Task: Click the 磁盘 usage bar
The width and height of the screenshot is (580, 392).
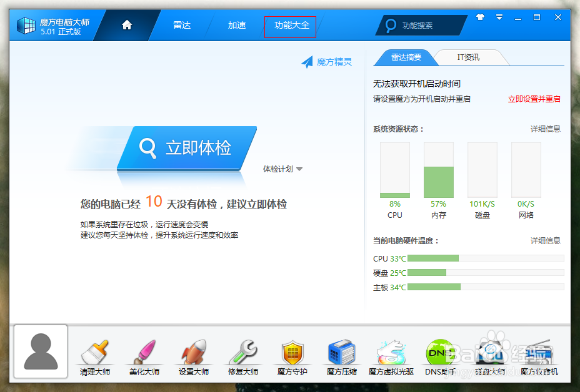Action: (x=482, y=170)
